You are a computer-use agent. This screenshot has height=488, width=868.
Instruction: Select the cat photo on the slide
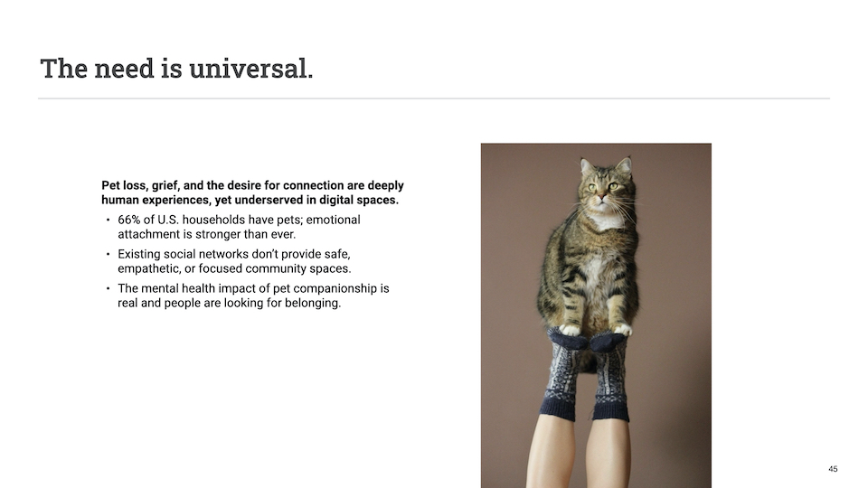pos(596,315)
